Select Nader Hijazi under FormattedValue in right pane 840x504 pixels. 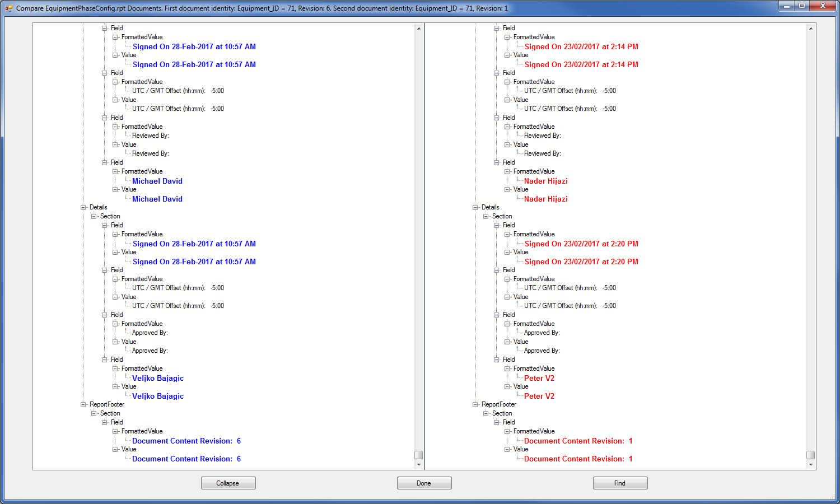(x=546, y=181)
